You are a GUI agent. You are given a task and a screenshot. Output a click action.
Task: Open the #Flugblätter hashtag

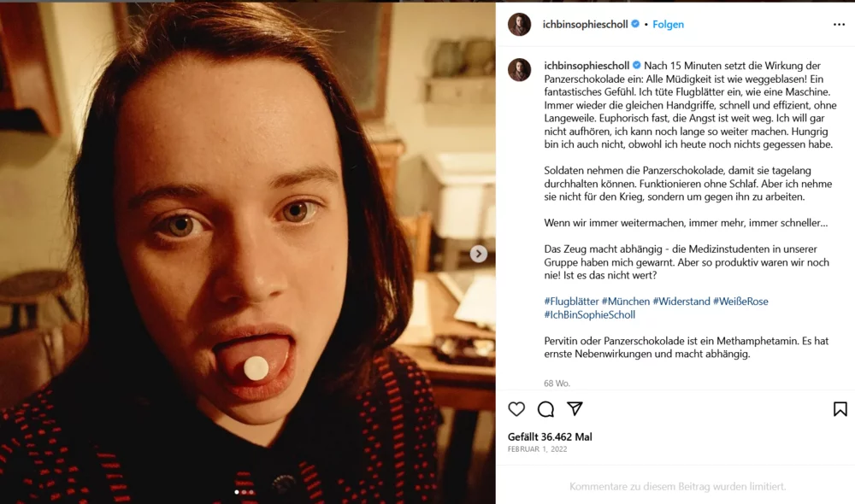coord(571,302)
